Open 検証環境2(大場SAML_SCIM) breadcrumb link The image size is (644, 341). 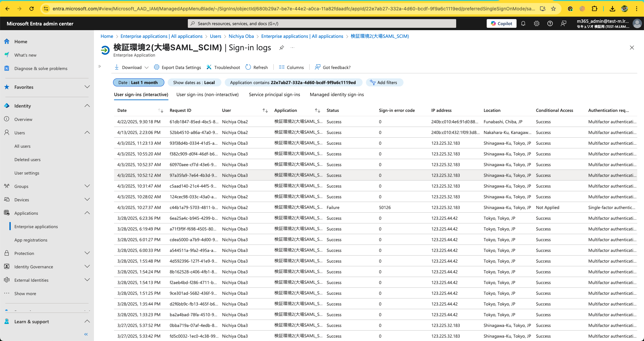(380, 36)
